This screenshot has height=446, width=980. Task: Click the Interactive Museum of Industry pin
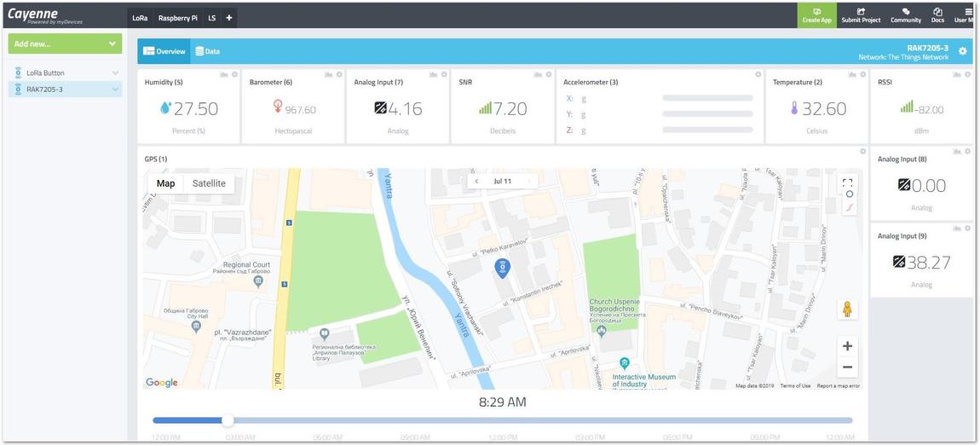[624, 363]
